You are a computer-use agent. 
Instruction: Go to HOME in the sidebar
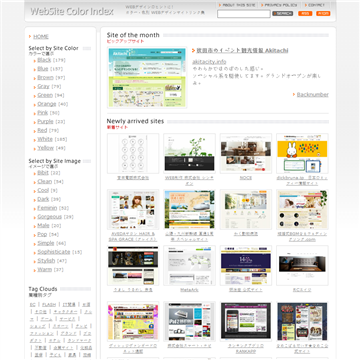(41, 37)
